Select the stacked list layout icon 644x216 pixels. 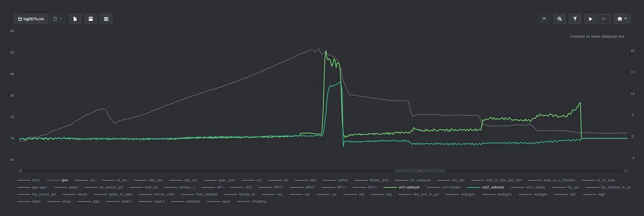pos(106,19)
